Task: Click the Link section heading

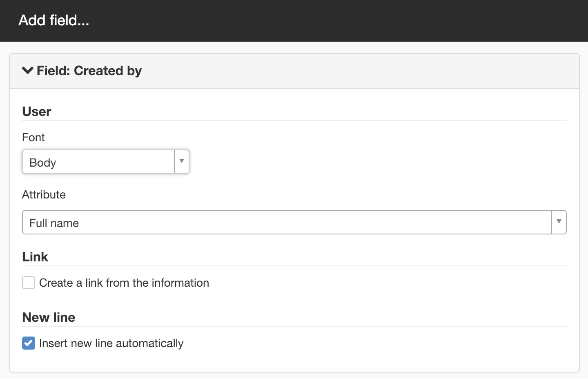Action: point(35,257)
